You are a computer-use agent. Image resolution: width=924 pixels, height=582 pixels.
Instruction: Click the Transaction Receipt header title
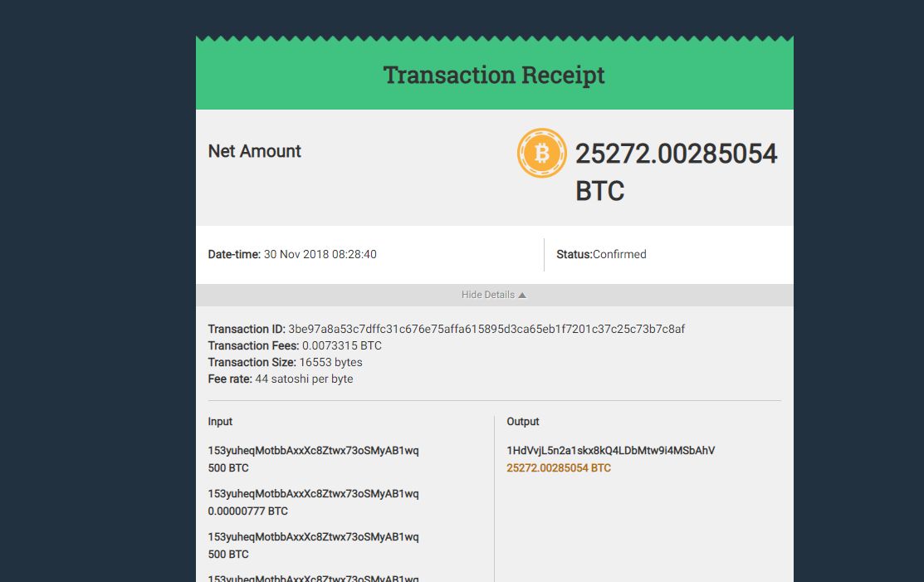494,75
